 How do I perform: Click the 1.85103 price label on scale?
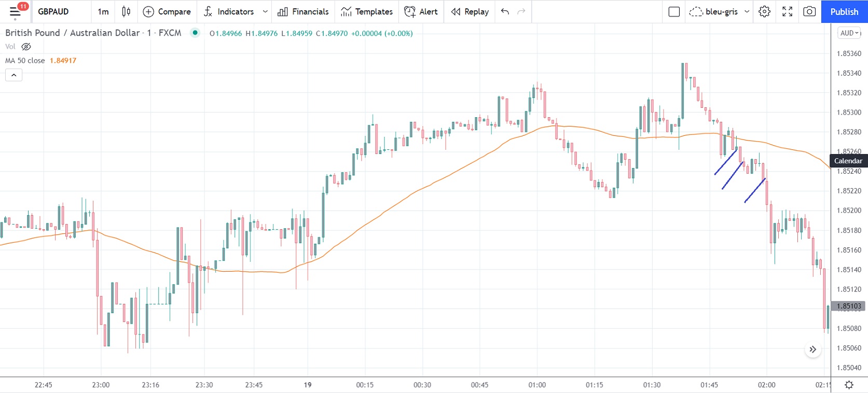coord(848,306)
